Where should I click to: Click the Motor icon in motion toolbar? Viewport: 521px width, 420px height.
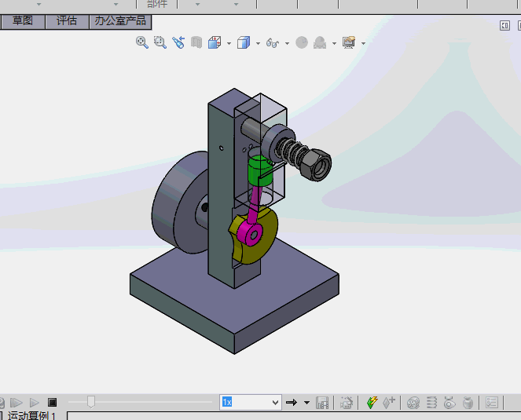click(x=413, y=403)
